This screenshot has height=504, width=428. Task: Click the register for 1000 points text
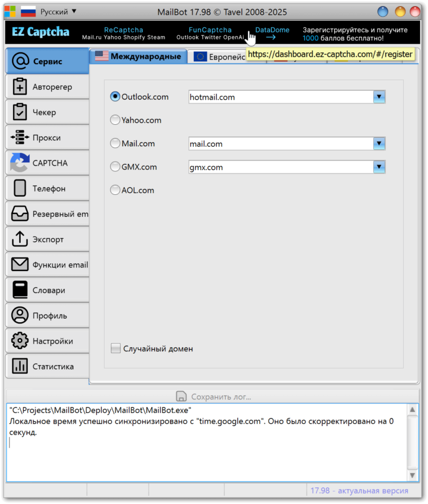(x=355, y=34)
